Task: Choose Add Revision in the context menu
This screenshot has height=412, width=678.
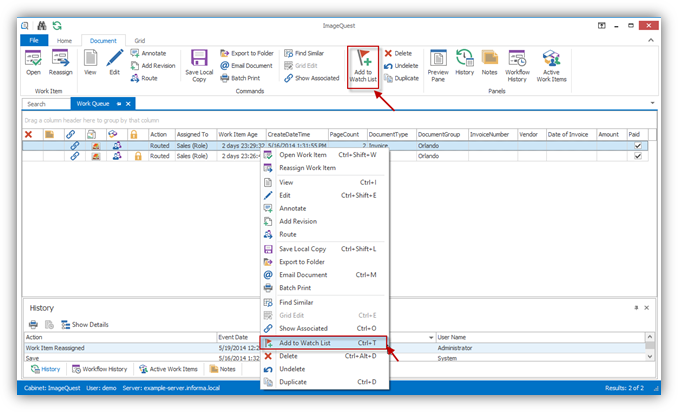Action: 324,221
